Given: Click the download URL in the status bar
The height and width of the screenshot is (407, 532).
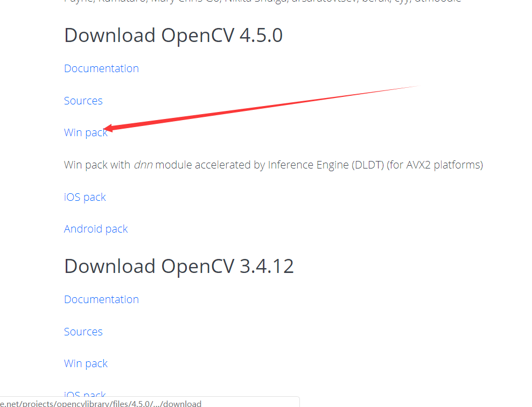Looking at the screenshot, I should [100, 403].
